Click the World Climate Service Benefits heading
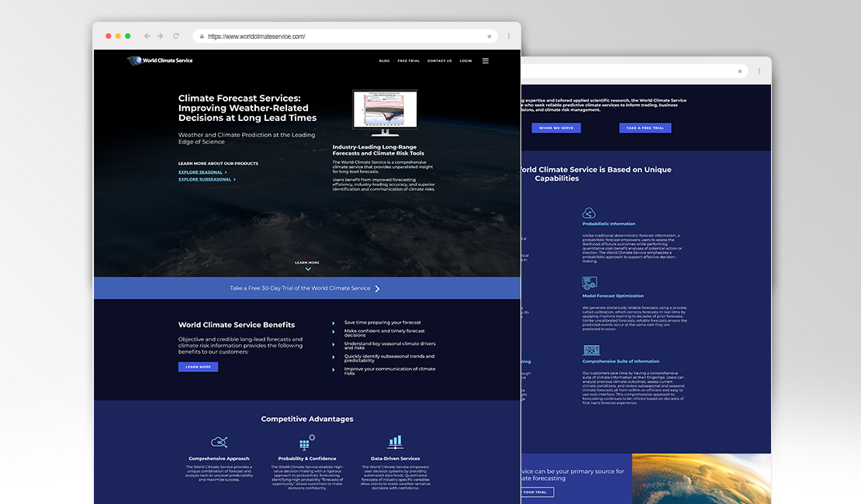 pyautogui.click(x=237, y=325)
